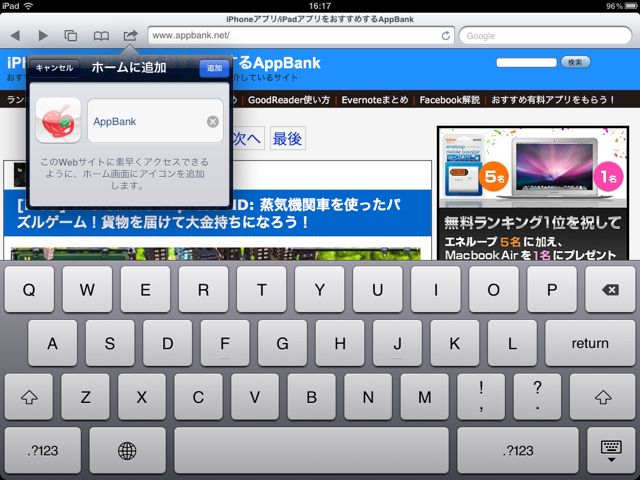Open the tabs pages icon

71,36
